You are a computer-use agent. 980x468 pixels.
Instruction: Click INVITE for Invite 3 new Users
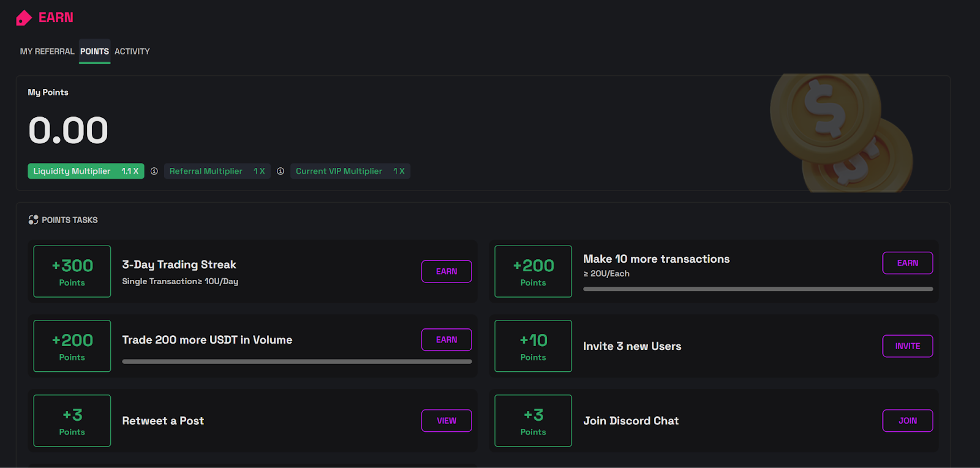(x=907, y=346)
